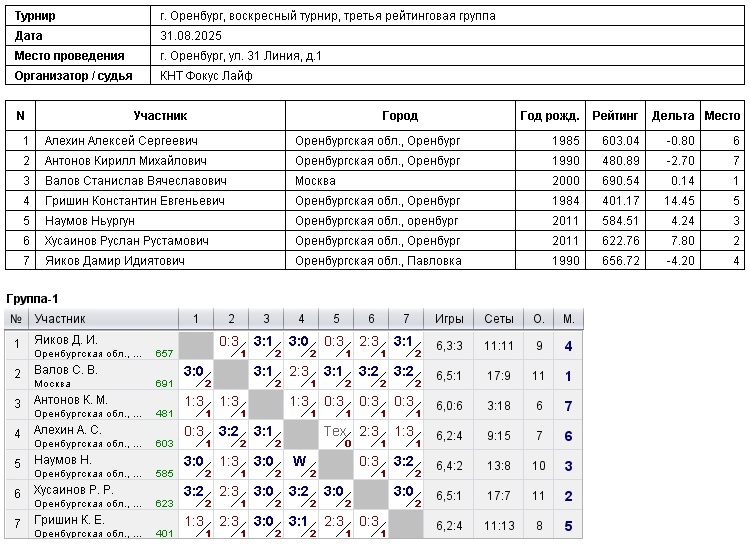This screenshot has height=544, width=750.
Task: Click on Валов Станислав Вячеславович's name
Action: pyautogui.click(x=135, y=181)
